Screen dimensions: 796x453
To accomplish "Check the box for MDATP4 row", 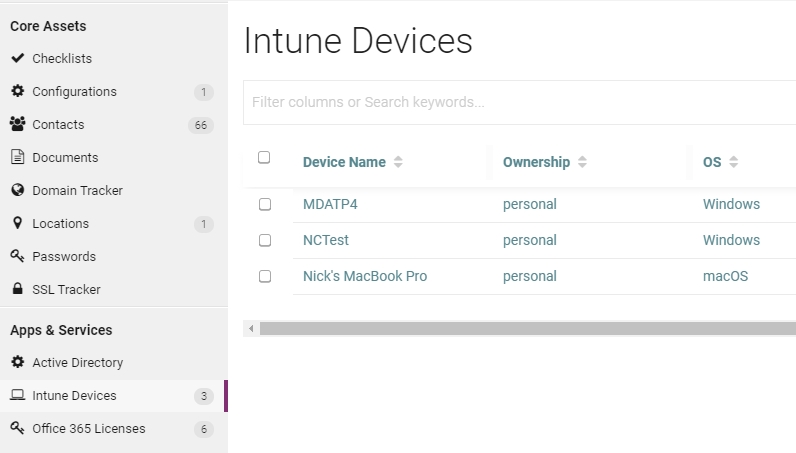I will tap(265, 204).
